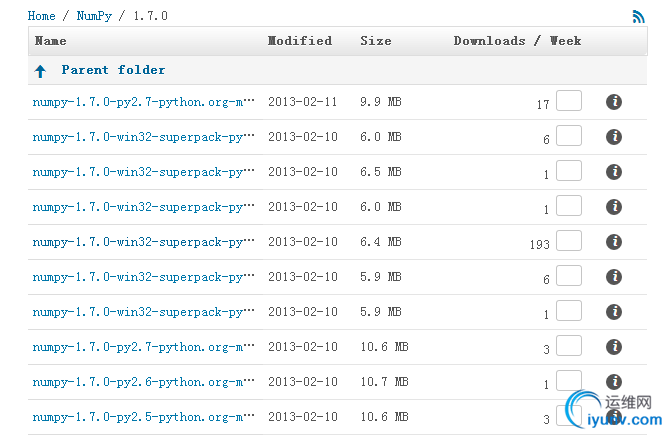This screenshot has height=436, width=668.
Task: Download numpy-1.7.0-py2.7 file dated 2013-02-10
Action: 144,347
